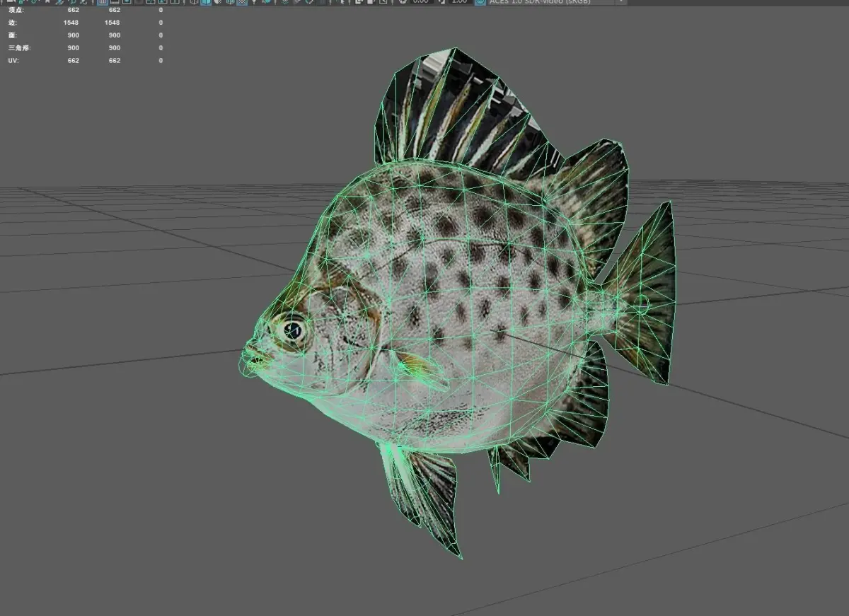
Task: Click the fish's tail fin mesh
Action: click(645, 297)
